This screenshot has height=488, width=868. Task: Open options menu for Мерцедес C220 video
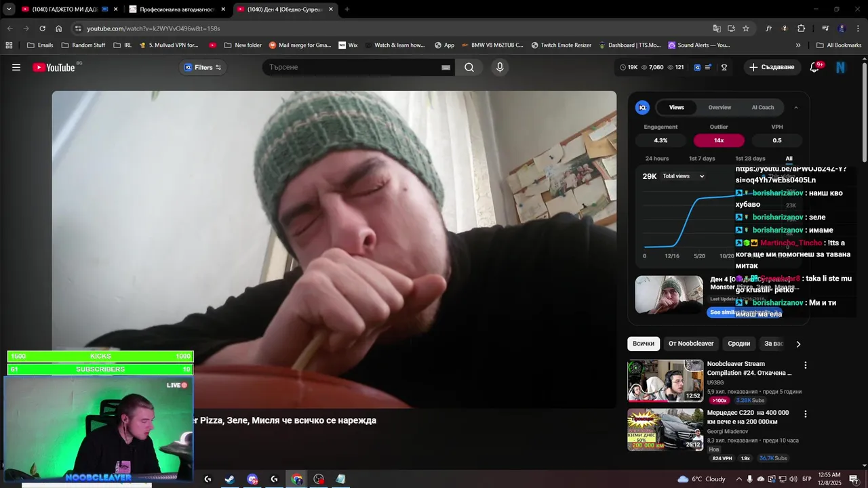(806, 413)
